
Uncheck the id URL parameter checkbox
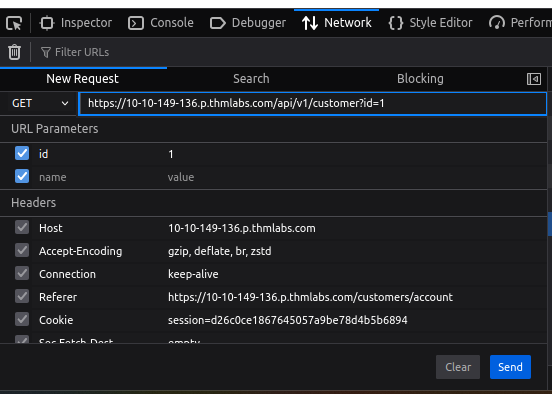22,154
